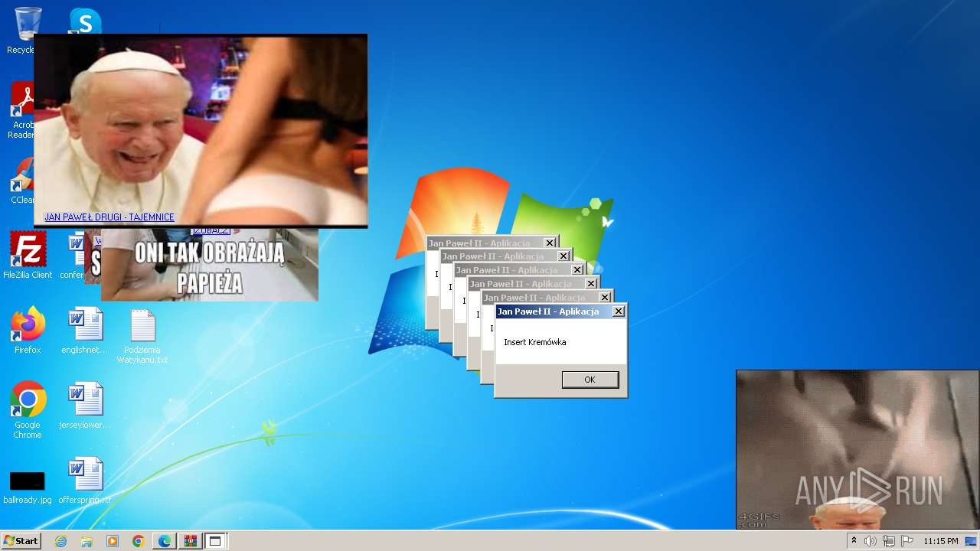Open Windows Explorer from the taskbar
The image size is (980, 551).
pos(87,541)
